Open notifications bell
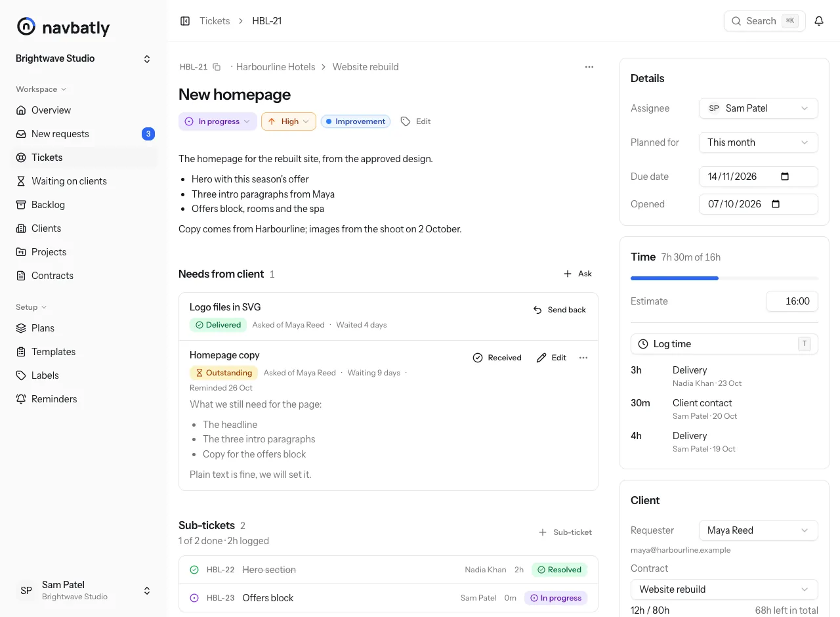 coord(819,21)
